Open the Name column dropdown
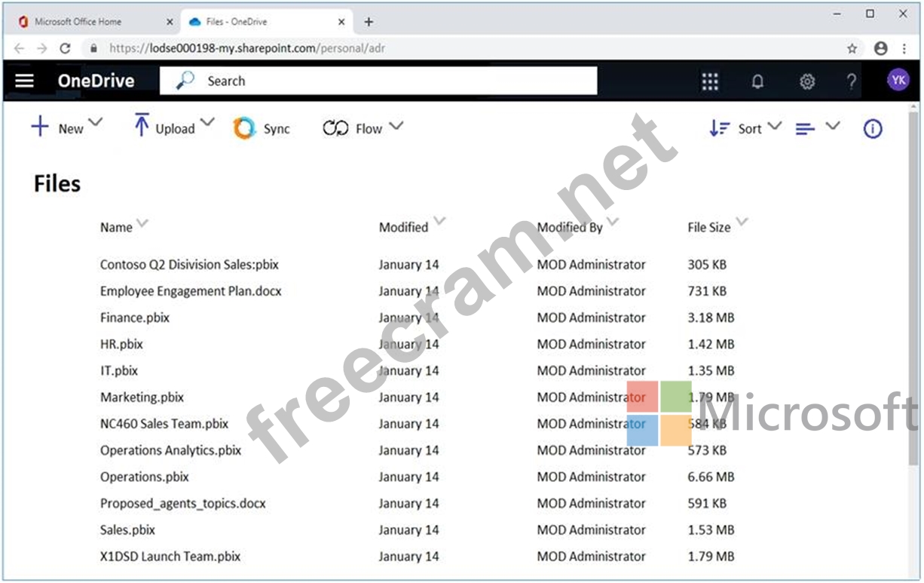924x583 pixels. (x=142, y=222)
